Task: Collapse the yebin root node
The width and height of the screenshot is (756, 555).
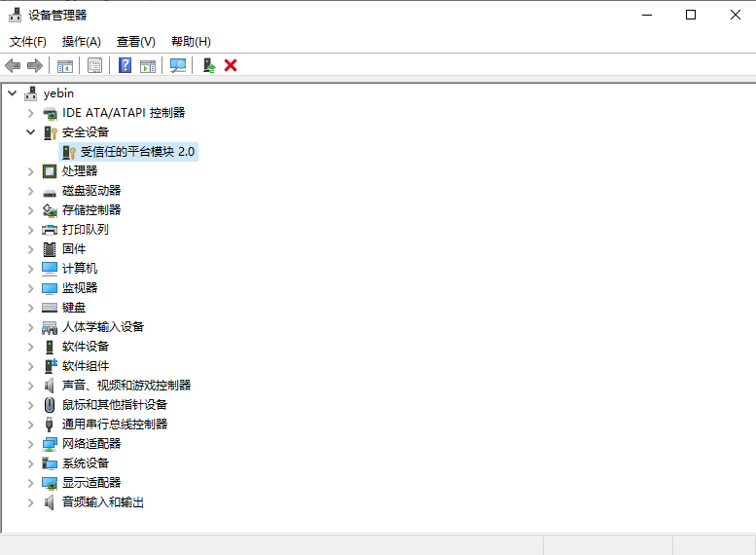Action: [x=12, y=93]
